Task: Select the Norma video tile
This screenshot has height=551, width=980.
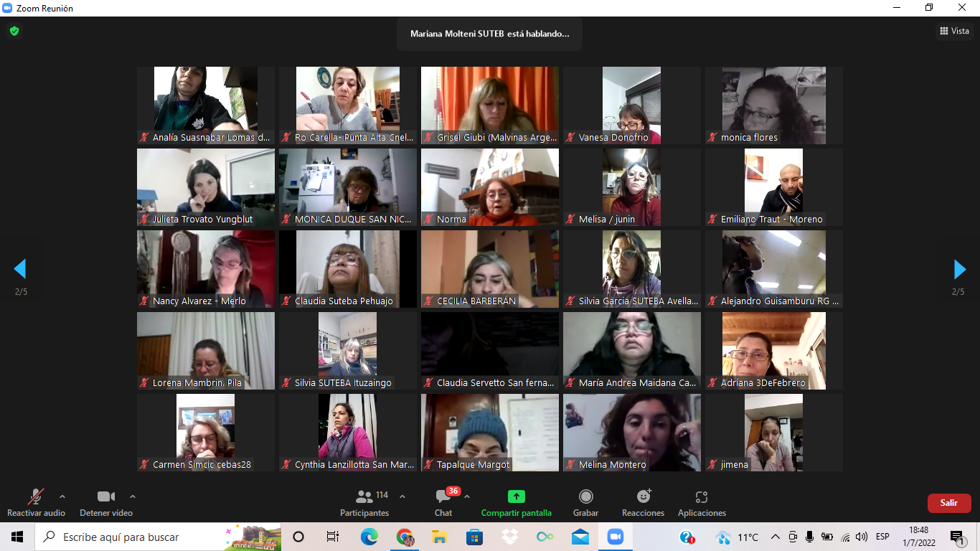Action: click(490, 187)
